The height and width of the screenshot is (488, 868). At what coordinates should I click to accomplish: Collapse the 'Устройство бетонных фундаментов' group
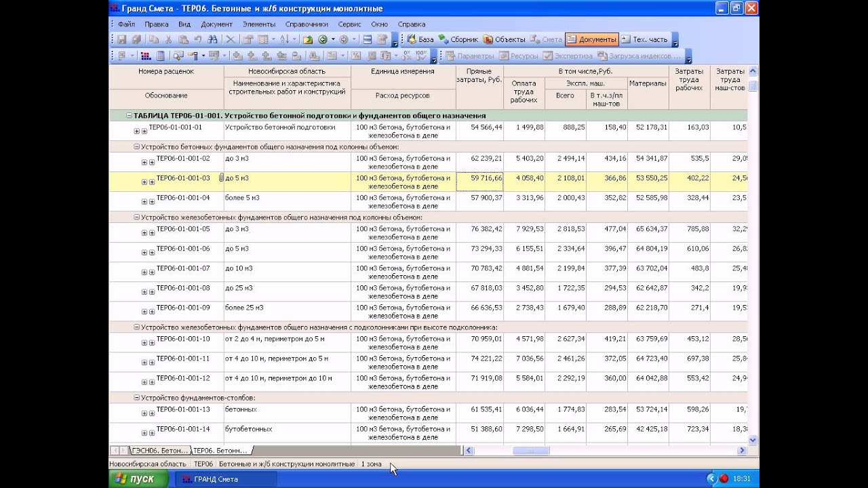point(136,146)
